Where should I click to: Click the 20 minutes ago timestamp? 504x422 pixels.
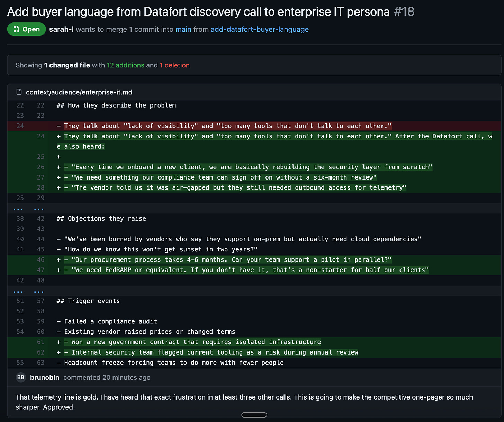[126, 377]
